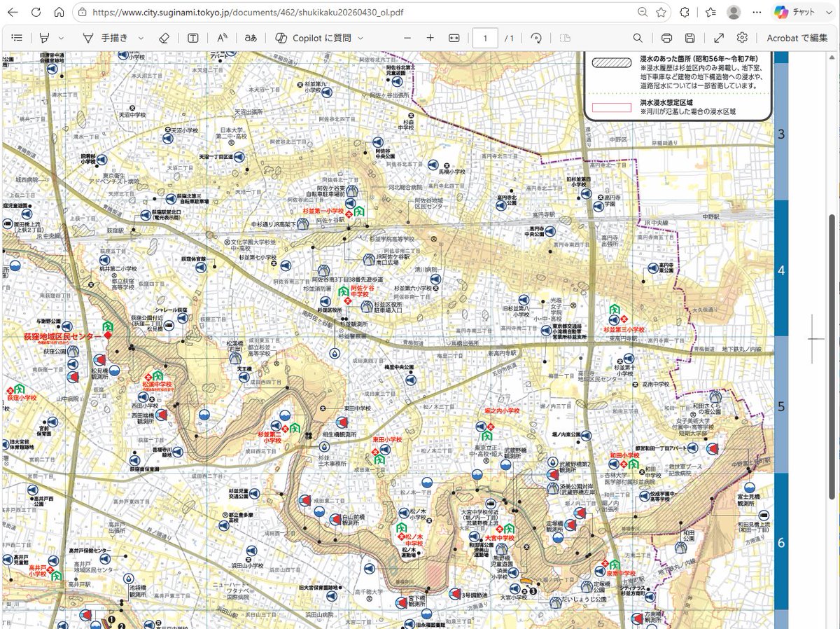Click the 松溪中学校 label
840x629 pixels.
[156, 385]
